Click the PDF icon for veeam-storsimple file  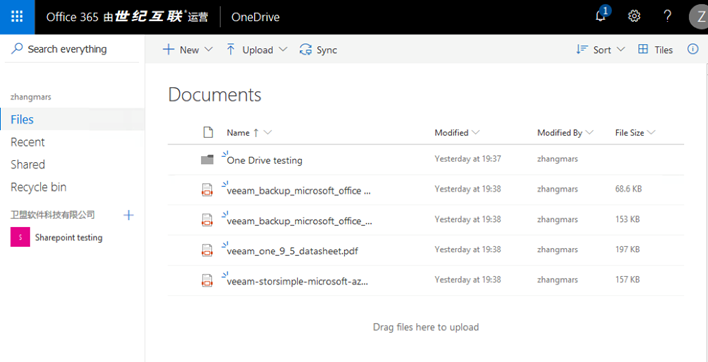tap(207, 280)
